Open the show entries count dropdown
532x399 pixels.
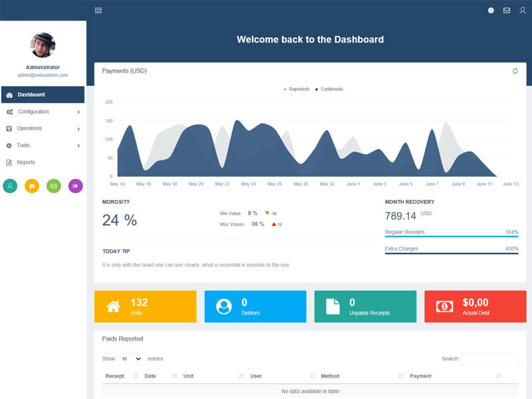tap(131, 358)
